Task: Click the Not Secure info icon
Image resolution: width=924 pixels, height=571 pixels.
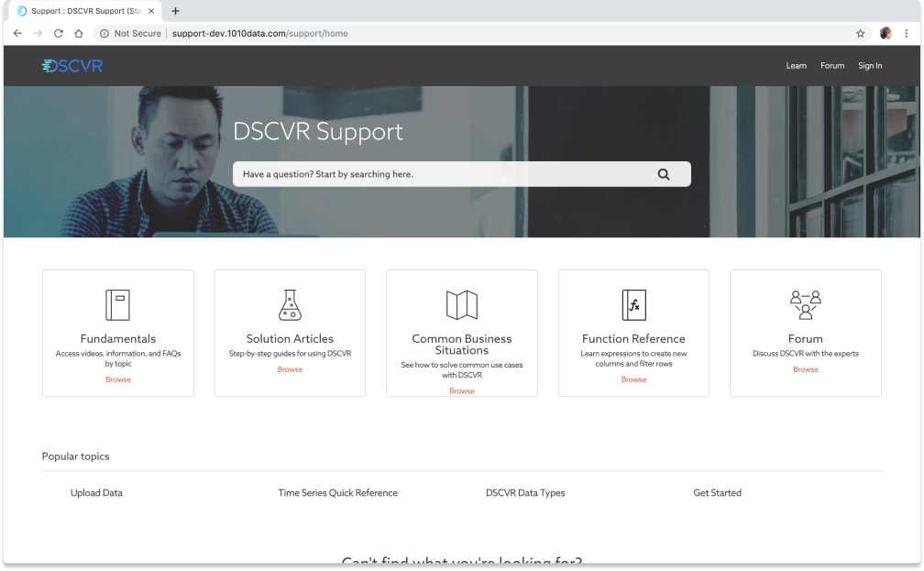Action: point(104,34)
